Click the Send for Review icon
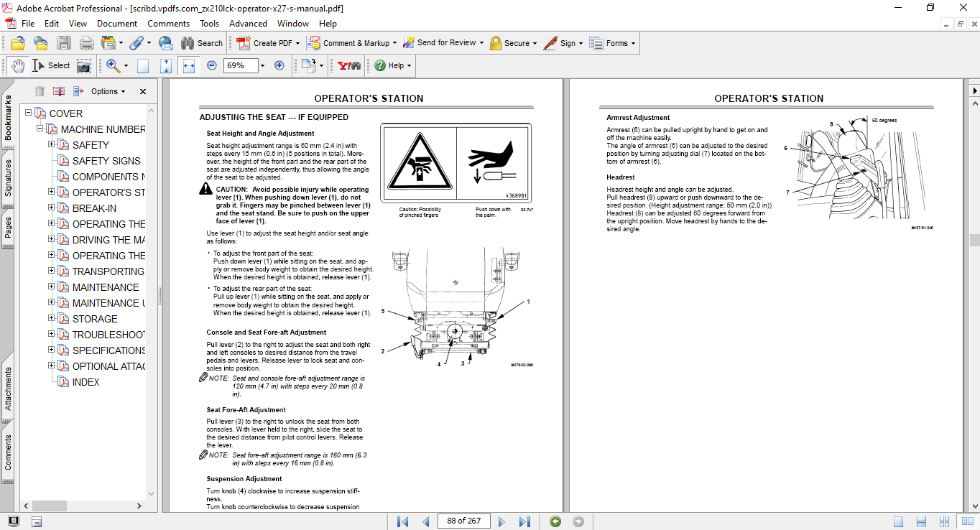The image size is (980, 530). (x=409, y=43)
